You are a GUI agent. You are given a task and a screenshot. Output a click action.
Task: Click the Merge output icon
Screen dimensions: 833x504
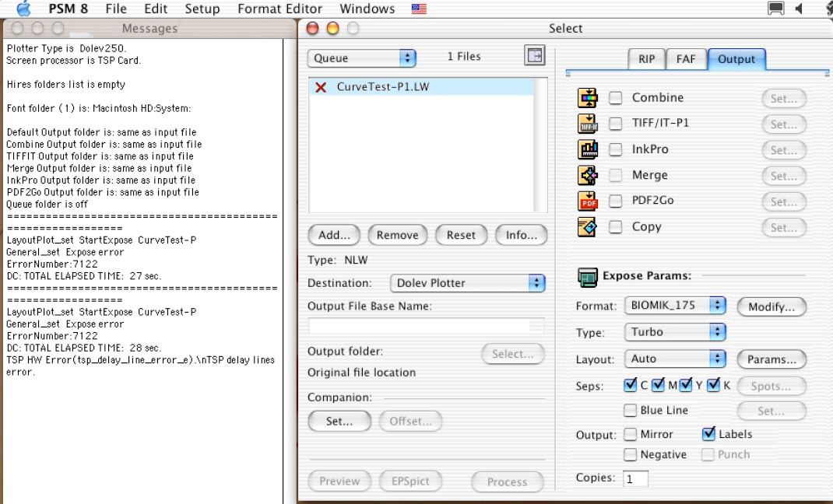(x=588, y=175)
